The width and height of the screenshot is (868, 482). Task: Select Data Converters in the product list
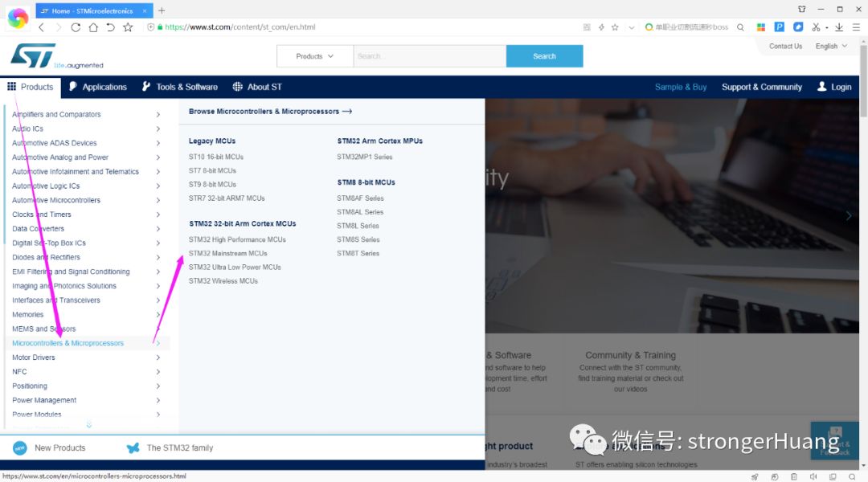tap(39, 229)
